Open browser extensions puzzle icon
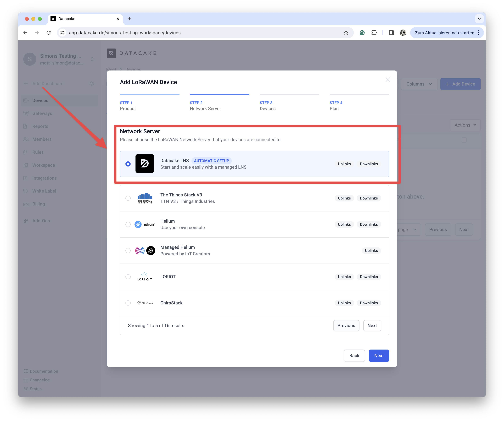Image resolution: width=504 pixels, height=421 pixels. (x=374, y=33)
